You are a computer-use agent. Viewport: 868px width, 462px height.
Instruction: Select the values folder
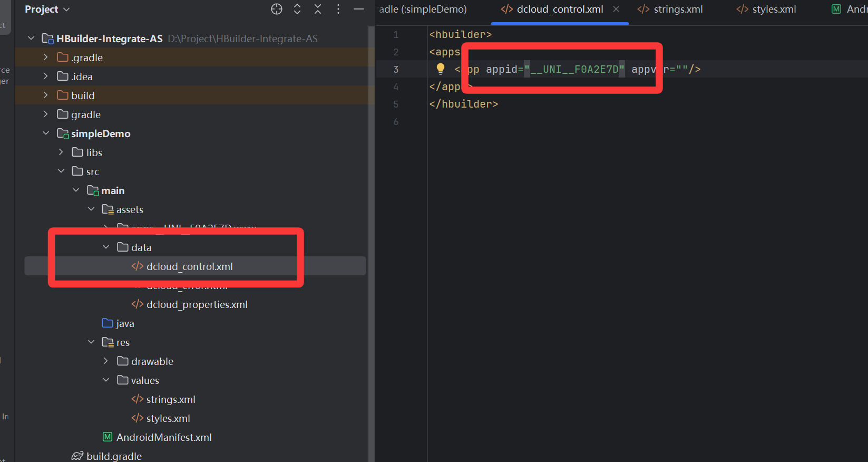coord(145,380)
